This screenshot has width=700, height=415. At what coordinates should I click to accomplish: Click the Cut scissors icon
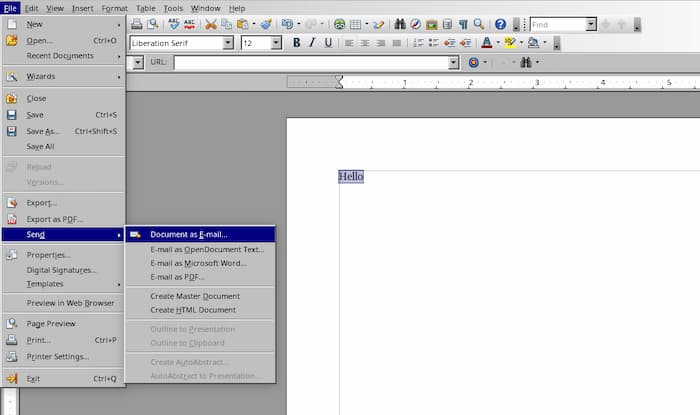[x=211, y=24]
